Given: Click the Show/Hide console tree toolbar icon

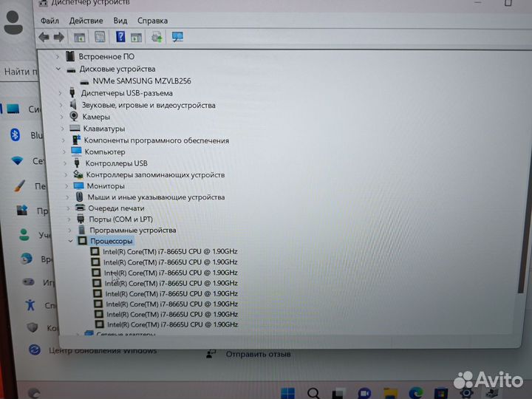Looking at the screenshot, I should (79, 38).
